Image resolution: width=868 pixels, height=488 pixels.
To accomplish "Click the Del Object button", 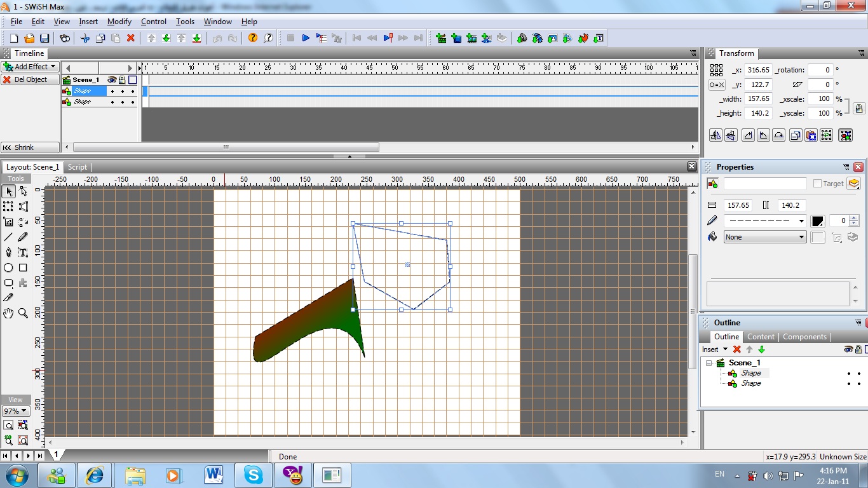I will pyautogui.click(x=30, y=79).
